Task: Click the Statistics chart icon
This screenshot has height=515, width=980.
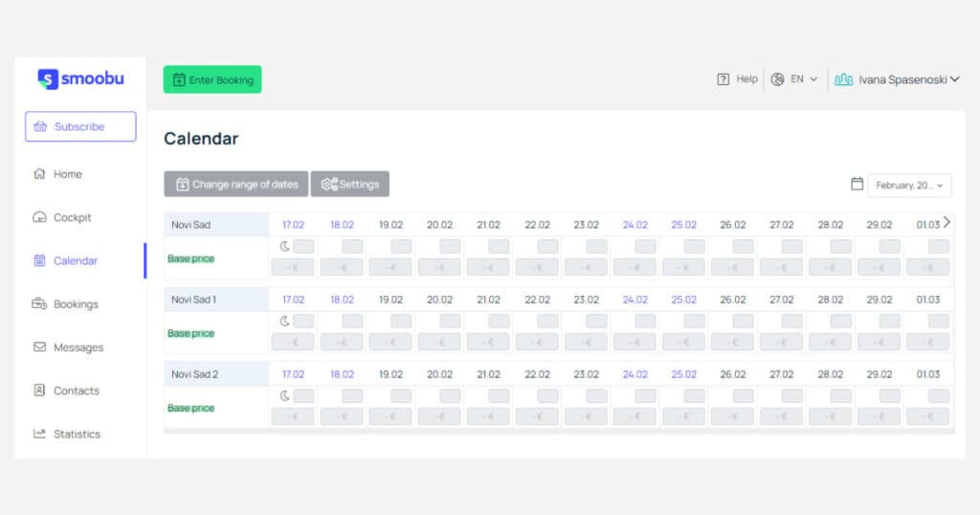Action: pos(39,433)
